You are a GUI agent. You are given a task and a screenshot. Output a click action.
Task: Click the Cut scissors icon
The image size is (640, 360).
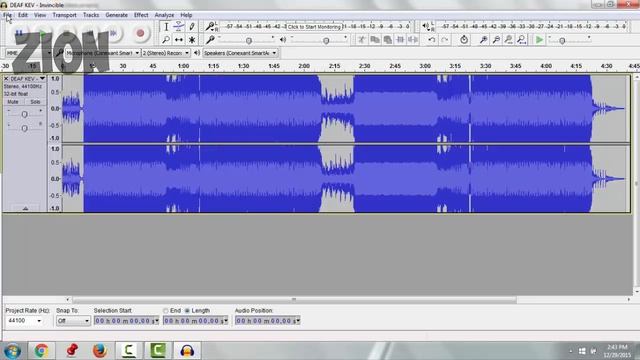tap(361, 40)
